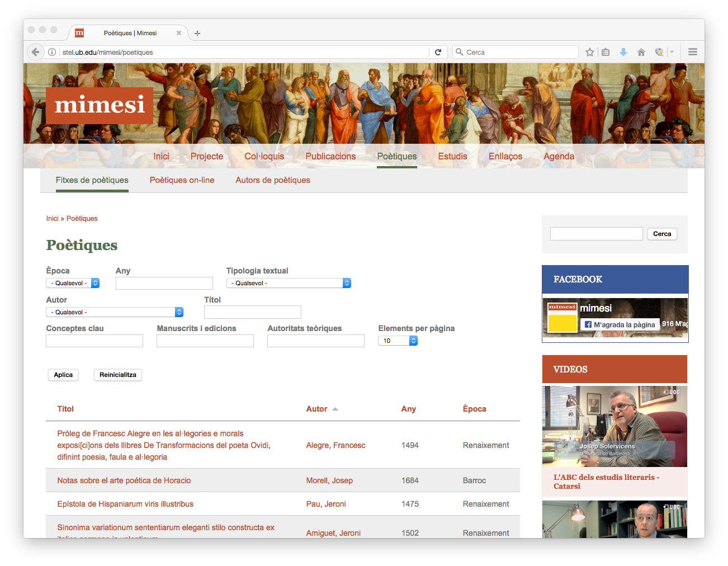Open the Epístola de Hispaniarum viris illustribus link
728x566 pixels.
coord(125,504)
